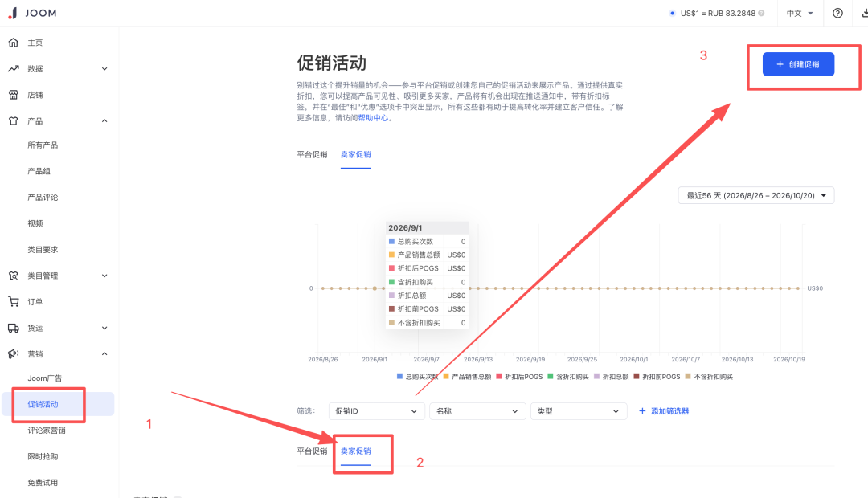Open 所有产品 submenu item
Screen dimensions: 868x498
[x=43, y=145]
